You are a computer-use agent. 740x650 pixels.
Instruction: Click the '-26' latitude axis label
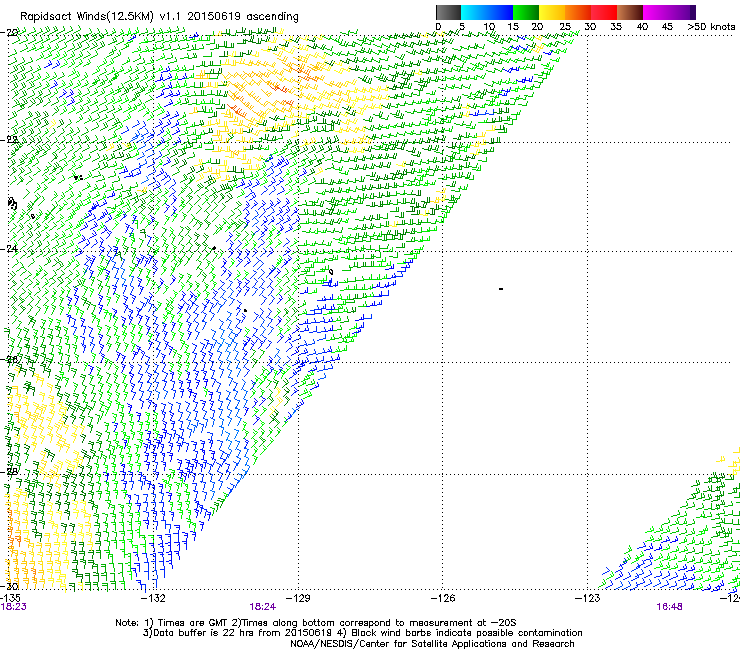pos(9,359)
